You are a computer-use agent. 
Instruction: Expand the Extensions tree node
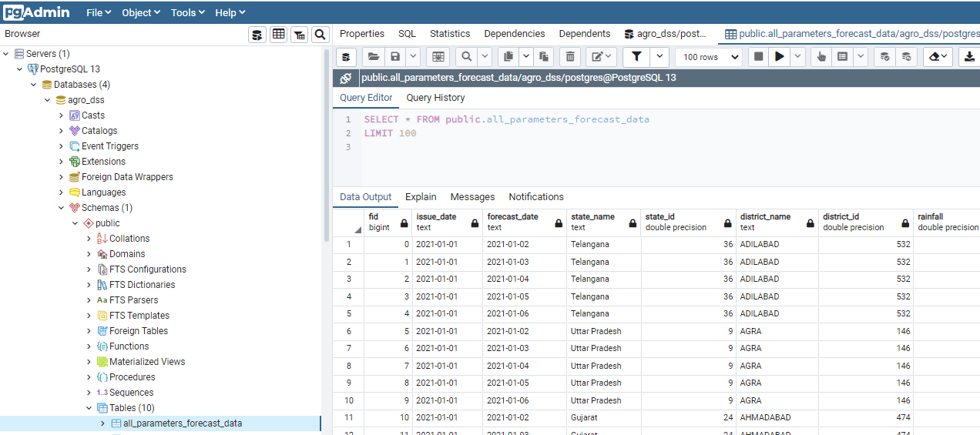[x=62, y=162]
